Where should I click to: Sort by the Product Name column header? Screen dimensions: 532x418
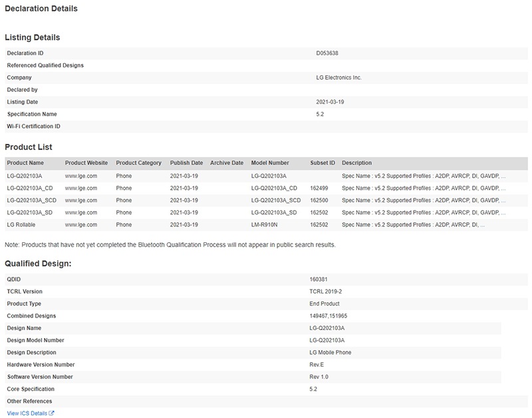point(25,163)
